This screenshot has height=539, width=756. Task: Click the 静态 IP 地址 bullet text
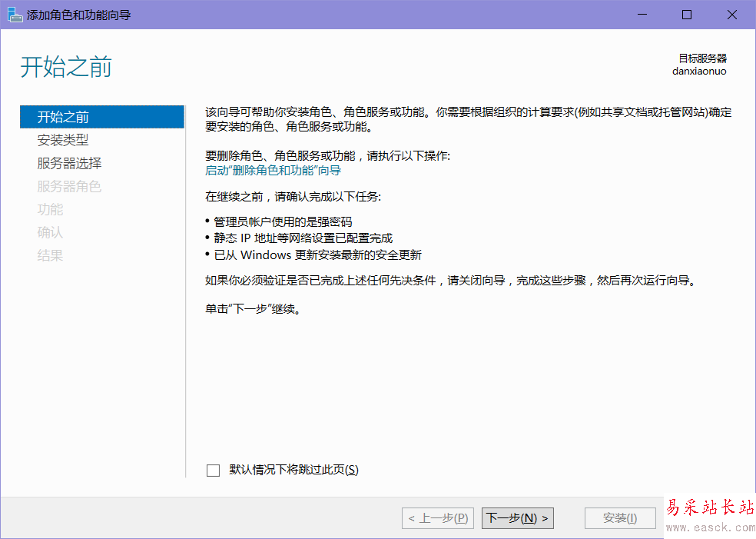303,238
